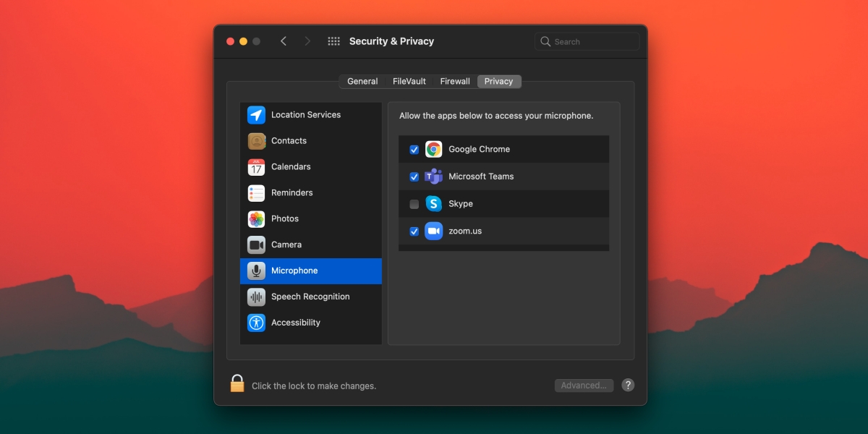Viewport: 868px width, 434px height.
Task: Show all preferences with grid icon
Action: pos(333,41)
